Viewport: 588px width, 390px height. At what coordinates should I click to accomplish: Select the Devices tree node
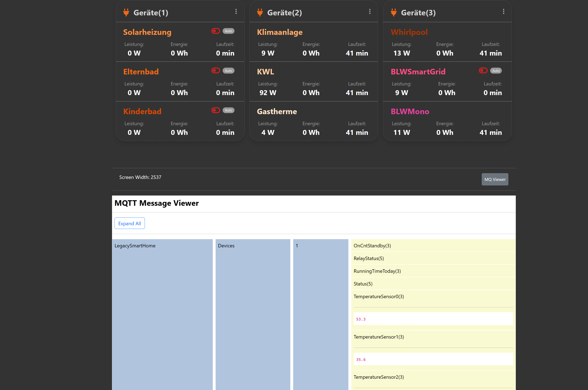[x=226, y=246]
